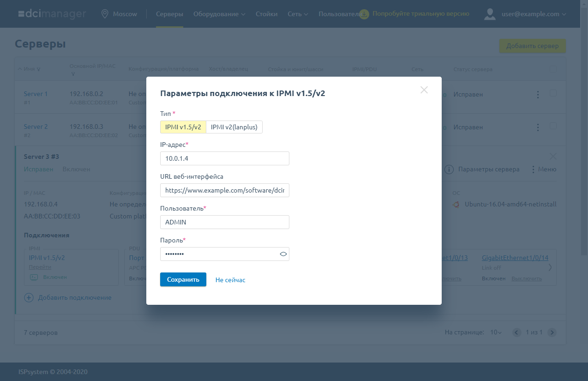Open GigabitEthernet1/0/14 port link
This screenshot has height=381, width=588.
[515, 258]
